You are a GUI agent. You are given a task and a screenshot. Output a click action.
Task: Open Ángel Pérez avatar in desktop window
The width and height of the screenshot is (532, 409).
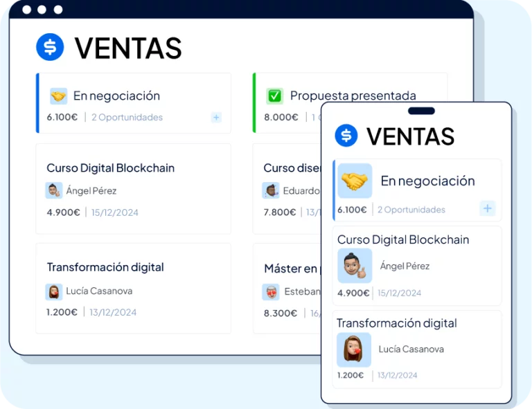[53, 190]
